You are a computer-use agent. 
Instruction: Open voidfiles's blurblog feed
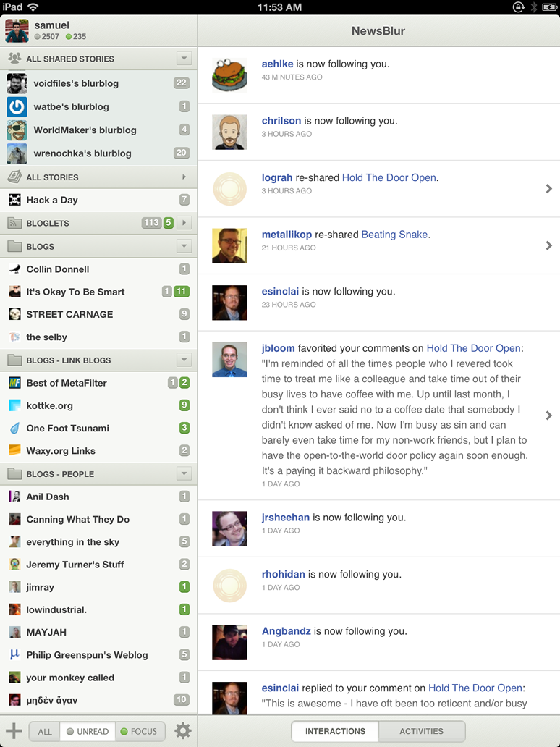click(76, 83)
